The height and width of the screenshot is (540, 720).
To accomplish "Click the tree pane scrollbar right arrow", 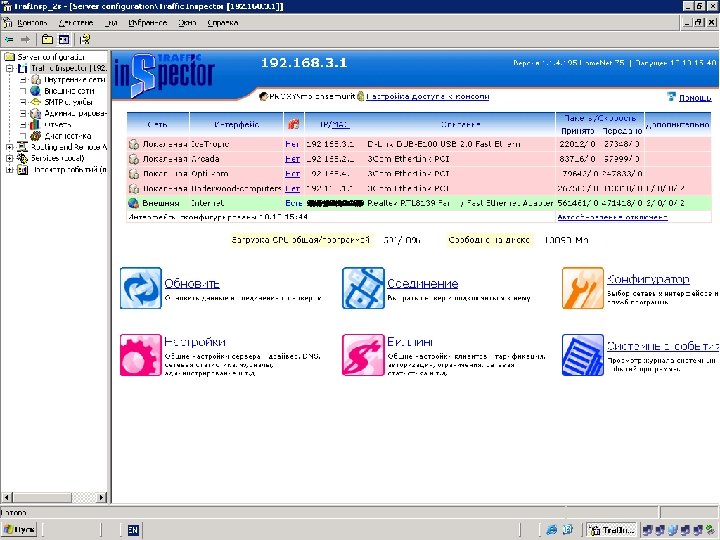I will [x=102, y=497].
